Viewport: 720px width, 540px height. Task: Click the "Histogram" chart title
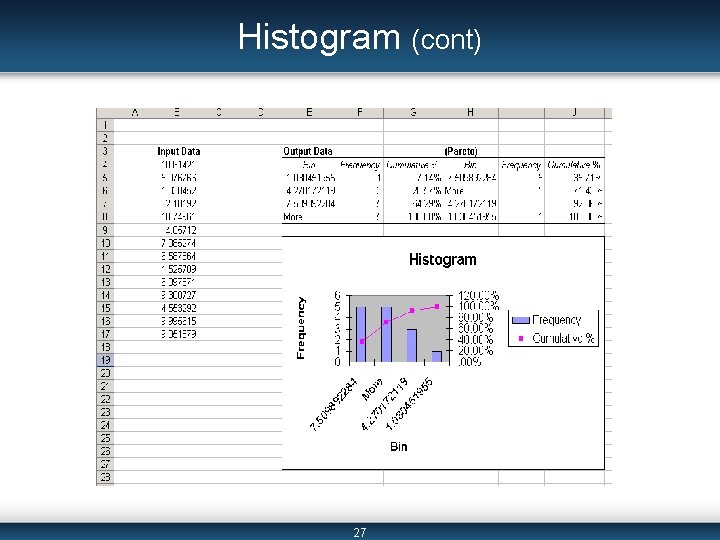pos(443,260)
